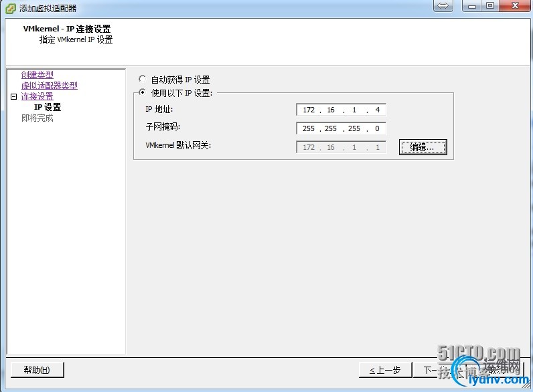
Task: Click the IP 地址 label
Action: [159, 110]
